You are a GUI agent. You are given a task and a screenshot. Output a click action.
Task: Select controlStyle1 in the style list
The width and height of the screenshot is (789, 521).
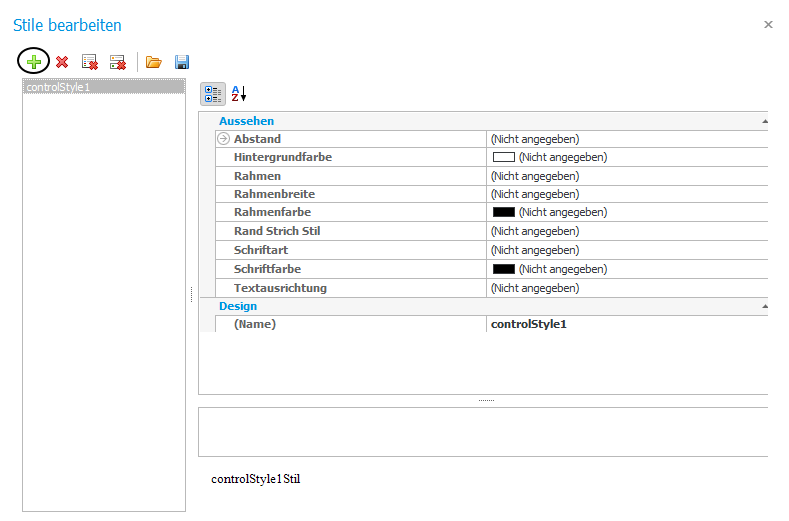tap(104, 87)
